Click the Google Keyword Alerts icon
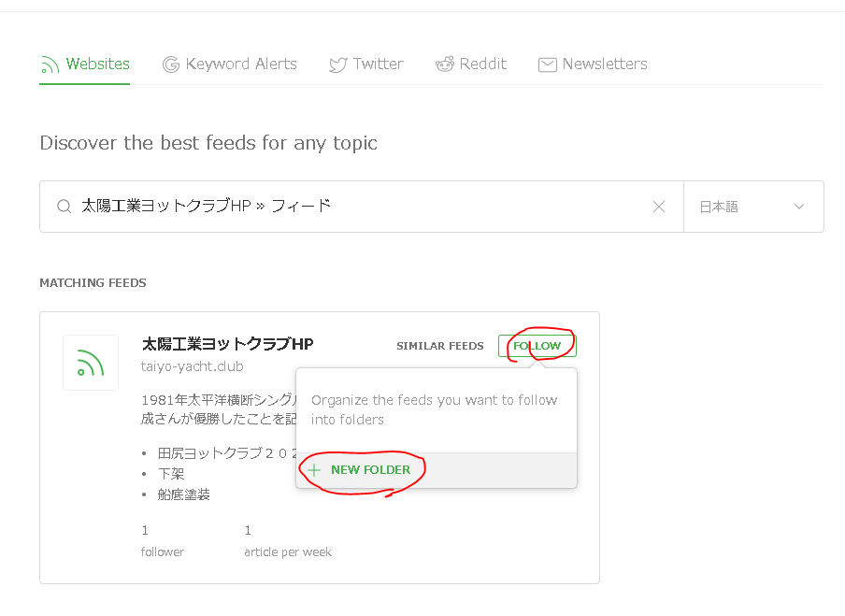The image size is (845, 616). pyautogui.click(x=171, y=64)
